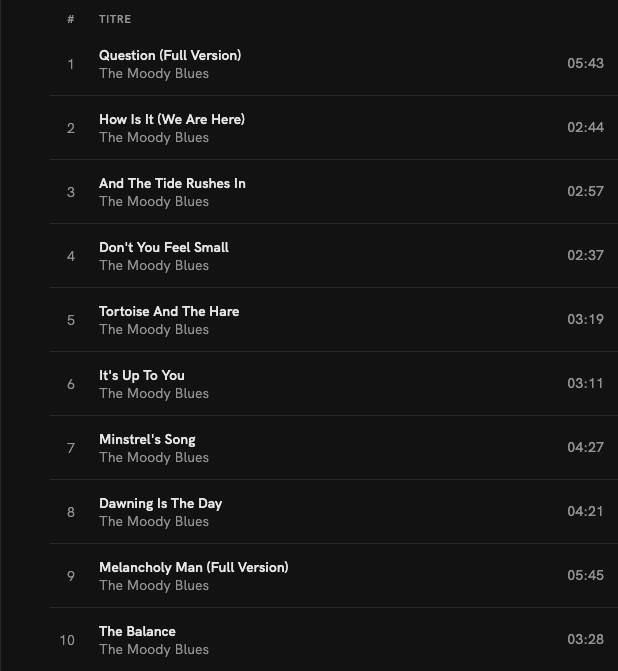Open the track And The Tide Rushes In
The height and width of the screenshot is (671, 618).
(172, 183)
